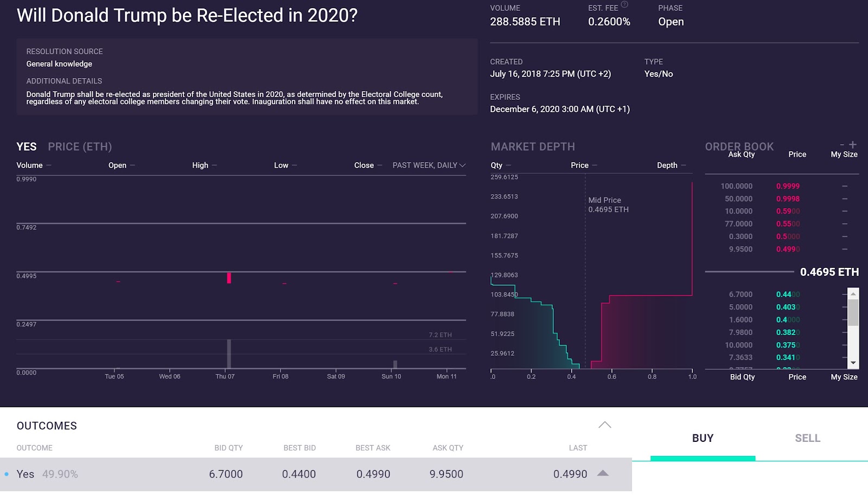The height and width of the screenshot is (495, 868).
Task: Switch to the SELL tab
Action: (x=807, y=438)
